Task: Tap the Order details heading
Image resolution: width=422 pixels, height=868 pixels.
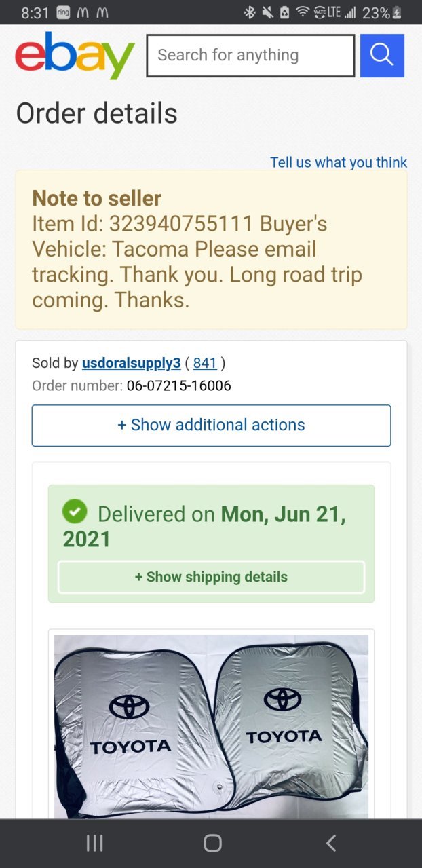Action: point(96,113)
